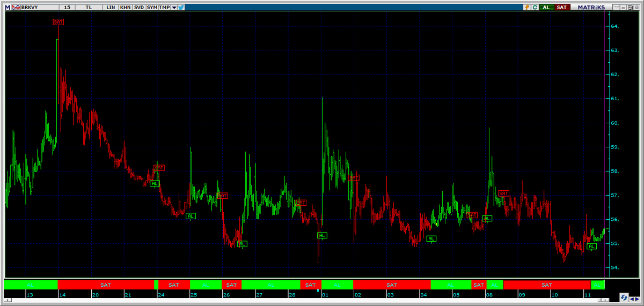This screenshot has height=306, width=644.
Task: Select the AL marker after date 26
Action: pos(242,244)
